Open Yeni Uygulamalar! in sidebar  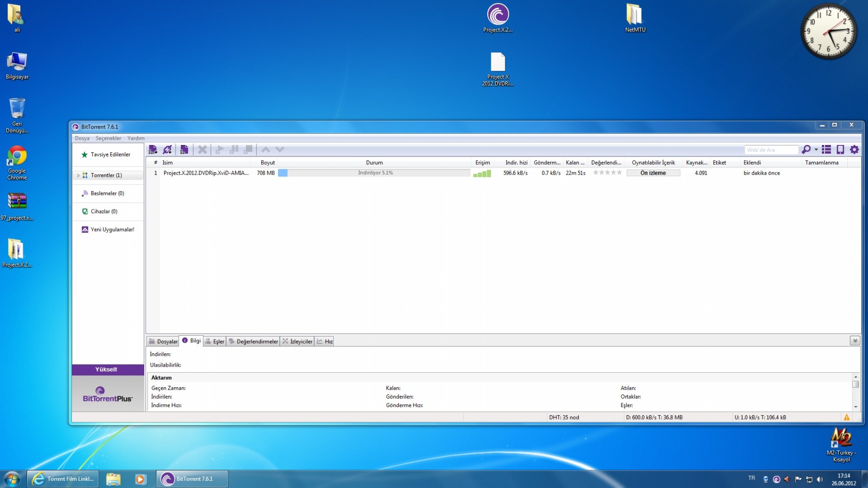click(x=108, y=229)
